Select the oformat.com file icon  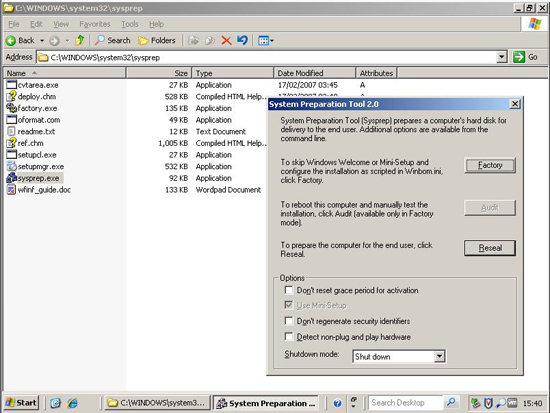coord(12,119)
